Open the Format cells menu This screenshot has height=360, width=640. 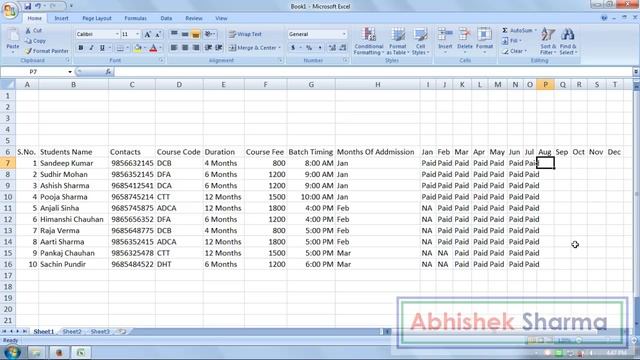click(484, 40)
